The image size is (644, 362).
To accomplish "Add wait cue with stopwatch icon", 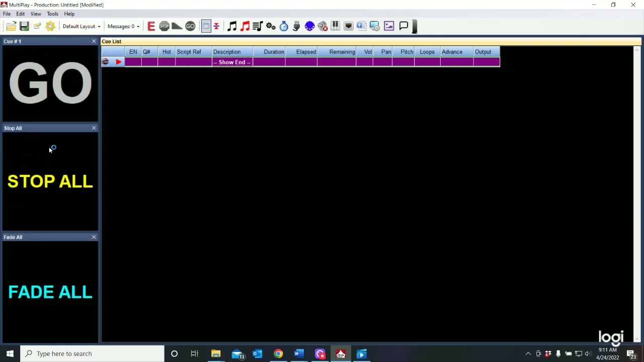I will pyautogui.click(x=284, y=26).
